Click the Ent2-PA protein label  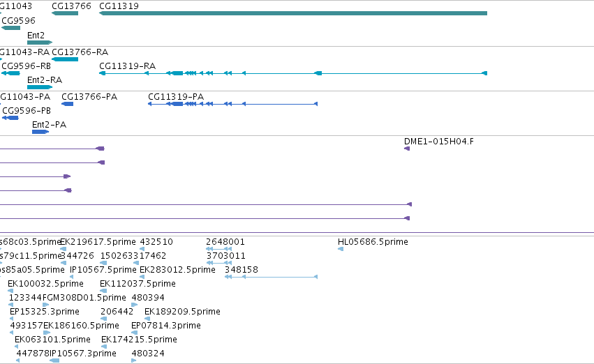coord(50,125)
